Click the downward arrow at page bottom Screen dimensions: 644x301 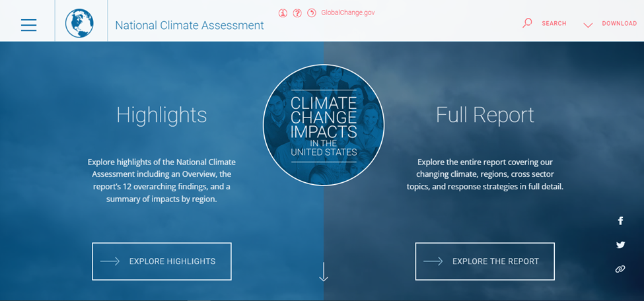tap(324, 272)
